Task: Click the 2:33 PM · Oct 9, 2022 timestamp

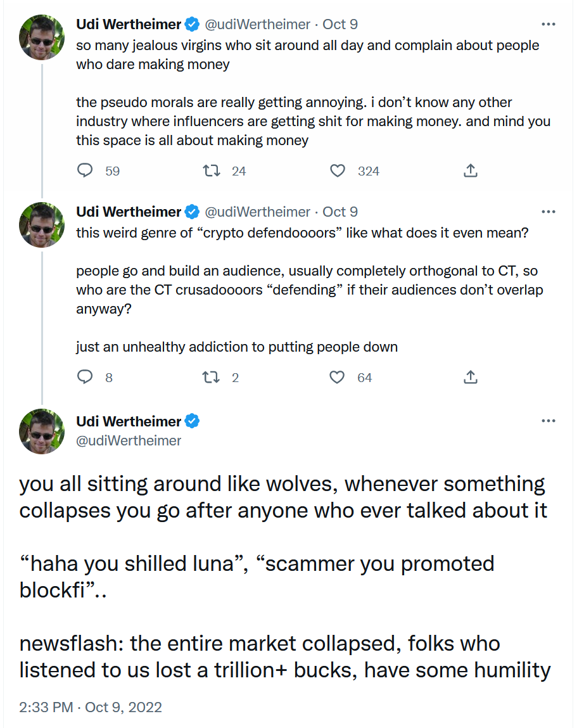Action: click(x=91, y=707)
